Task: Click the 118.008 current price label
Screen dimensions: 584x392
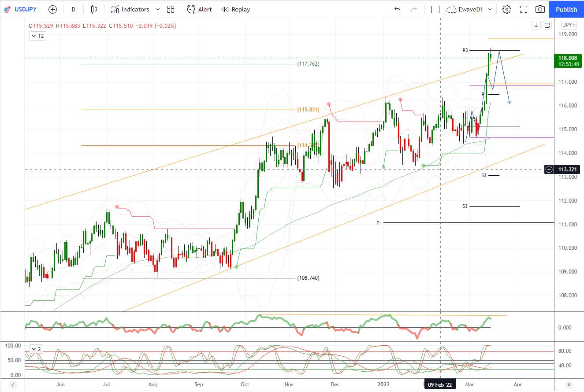Action: pyautogui.click(x=567, y=58)
